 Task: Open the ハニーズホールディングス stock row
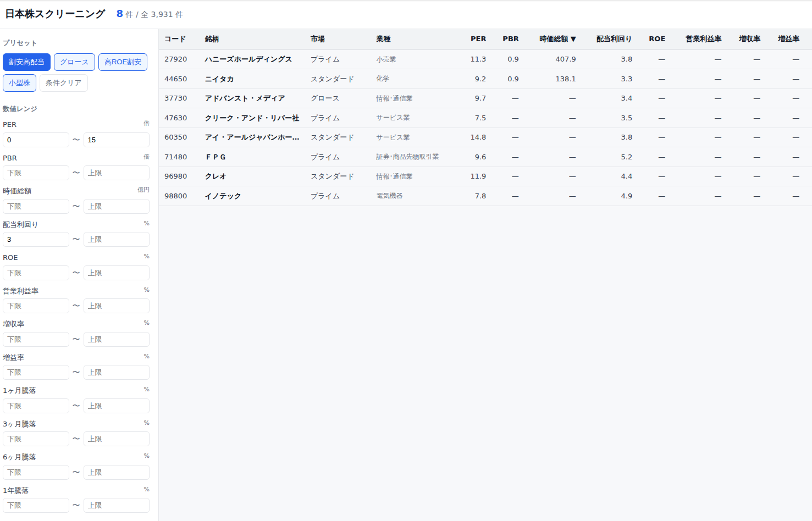485,59
